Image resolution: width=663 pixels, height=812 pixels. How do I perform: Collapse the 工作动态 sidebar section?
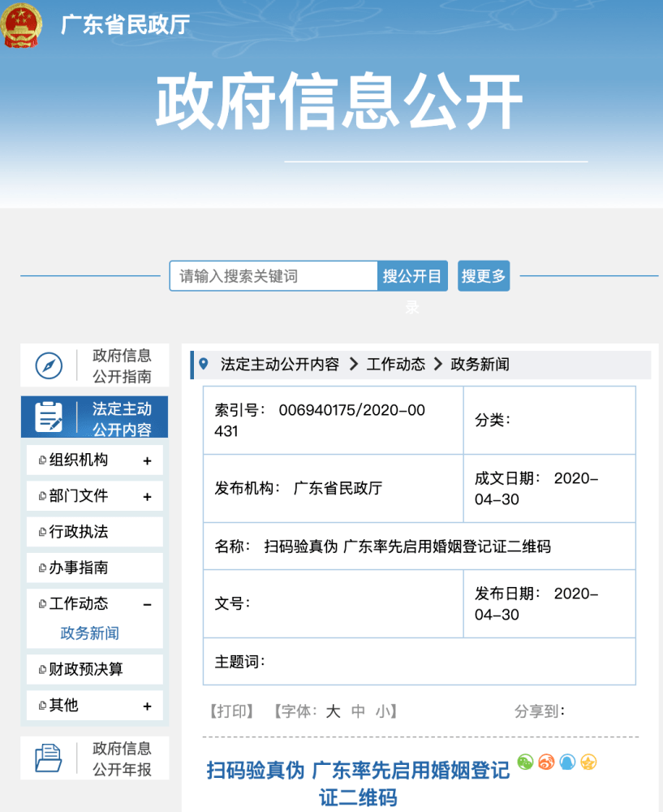click(x=149, y=604)
